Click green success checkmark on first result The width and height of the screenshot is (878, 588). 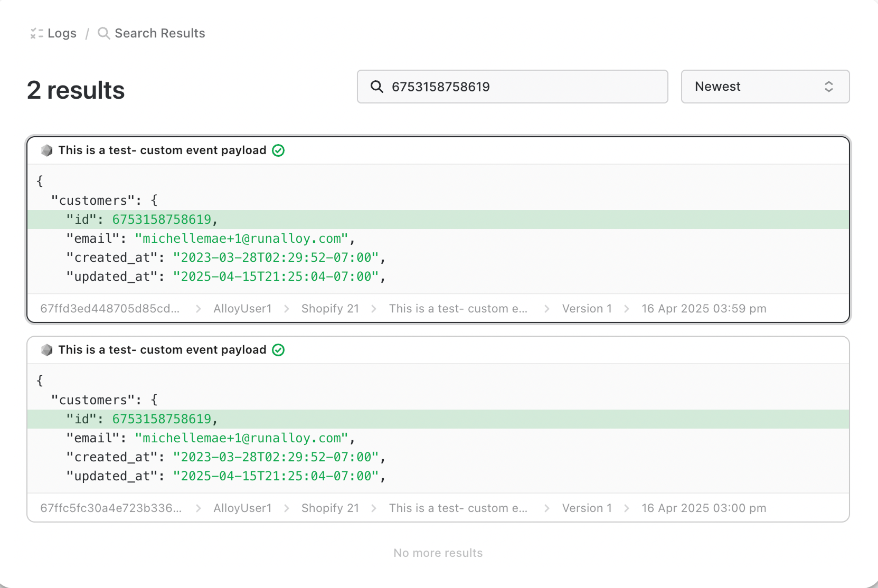(x=278, y=150)
